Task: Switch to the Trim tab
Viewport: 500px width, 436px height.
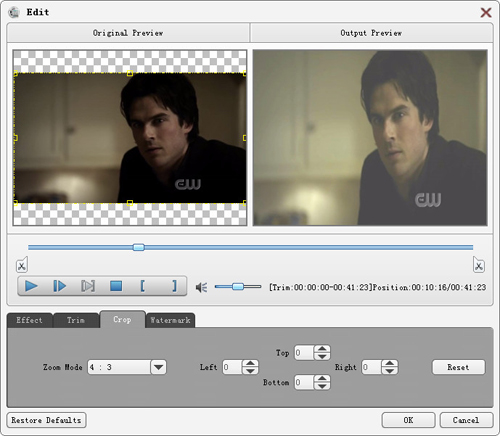Action: pos(76,320)
